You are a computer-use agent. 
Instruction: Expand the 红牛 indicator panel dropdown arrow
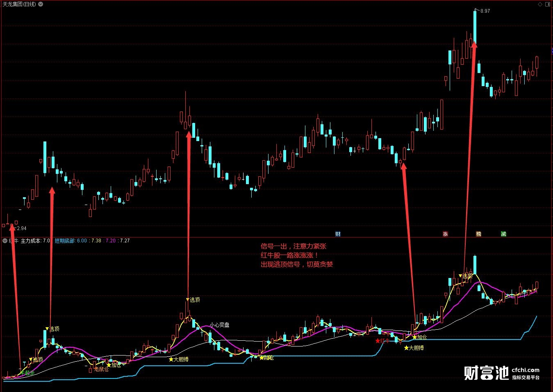5,241
